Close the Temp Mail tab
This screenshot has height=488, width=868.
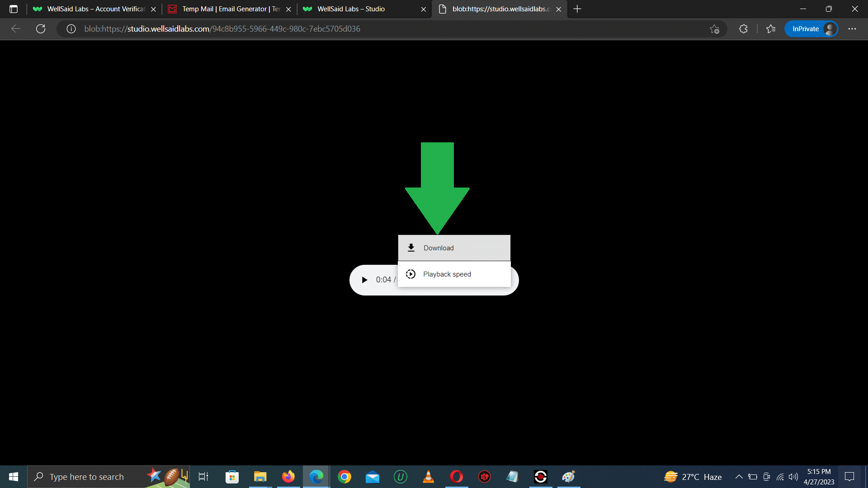(x=288, y=9)
